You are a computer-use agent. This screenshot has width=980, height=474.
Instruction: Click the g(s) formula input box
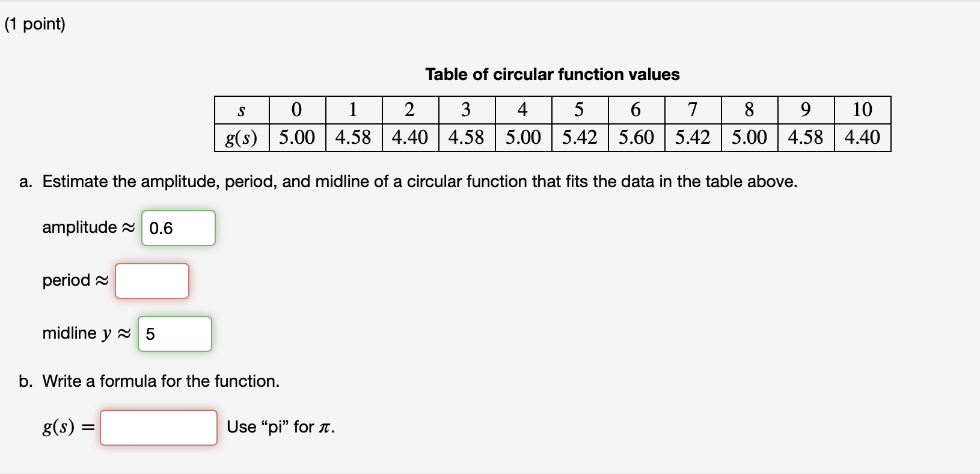(x=158, y=427)
